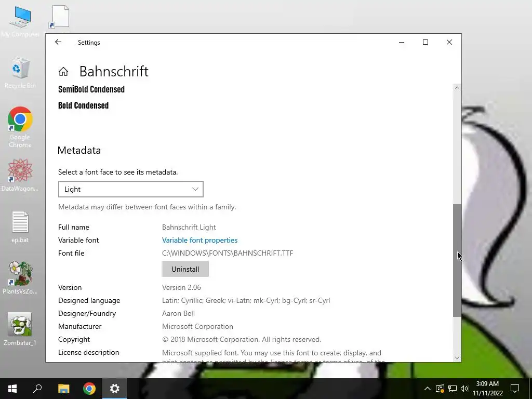Select the Recycle Bin desktop icon
Screen dimensions: 532x399
(x=20, y=73)
